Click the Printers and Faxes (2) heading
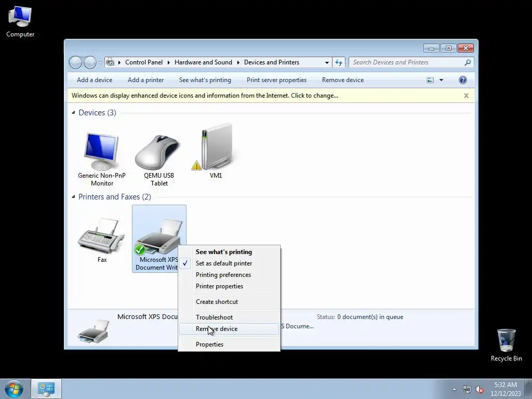Viewport: 532px width, 399px height. point(115,197)
